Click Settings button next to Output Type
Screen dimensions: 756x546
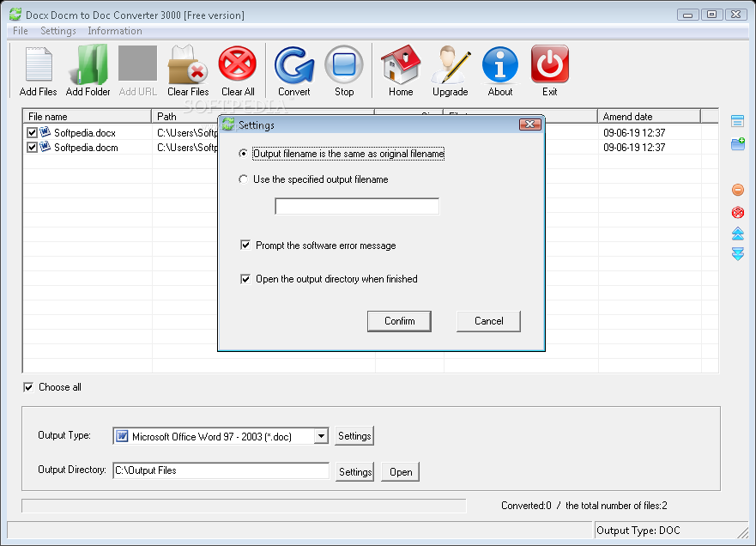(x=354, y=436)
